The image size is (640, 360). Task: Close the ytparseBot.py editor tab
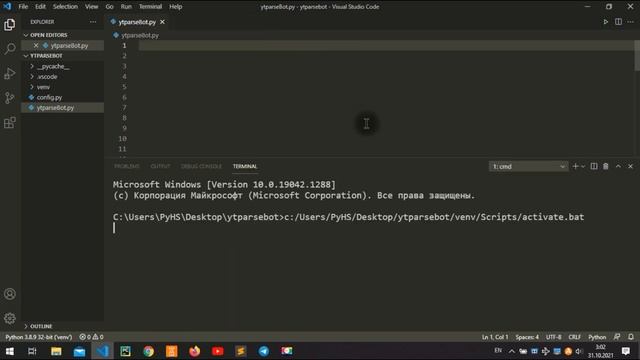[162, 22]
